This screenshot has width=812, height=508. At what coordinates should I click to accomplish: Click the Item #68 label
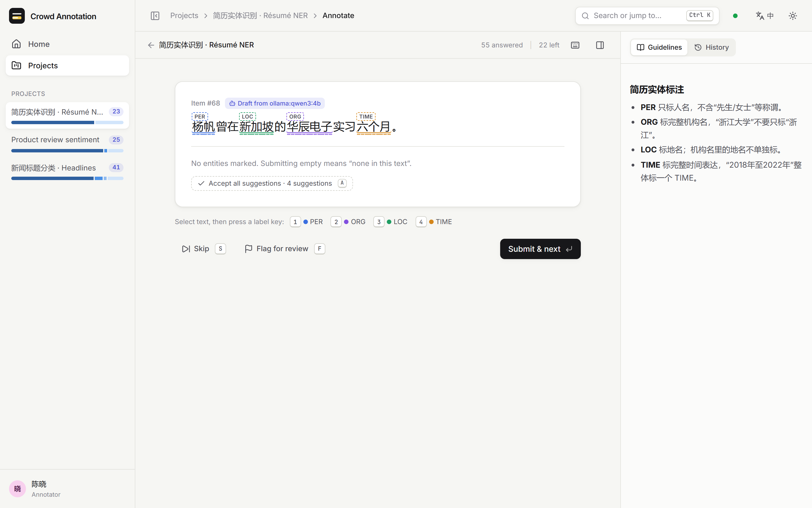206,103
